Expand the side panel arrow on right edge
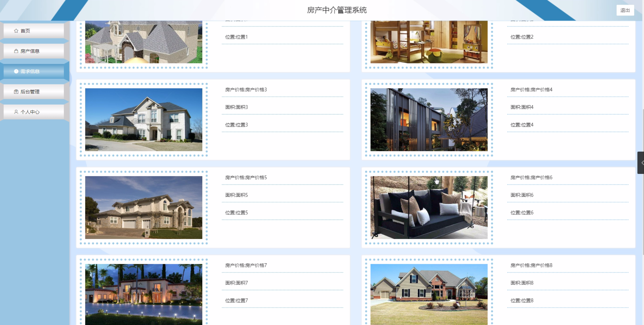 [641, 163]
